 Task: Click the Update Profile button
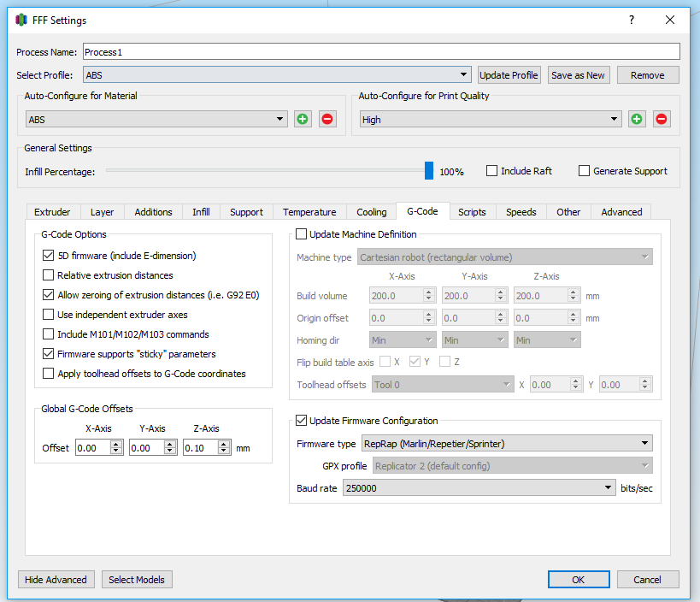509,75
